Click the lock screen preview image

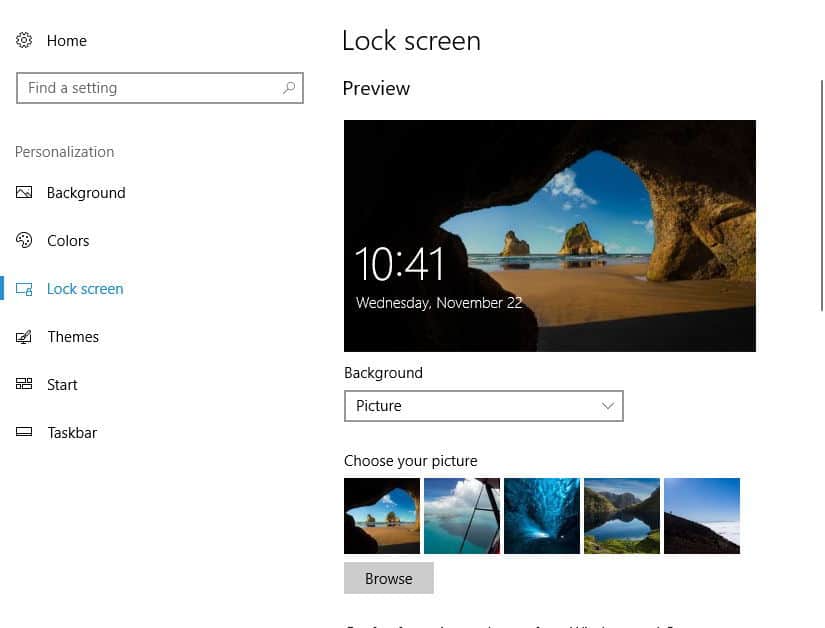(550, 236)
